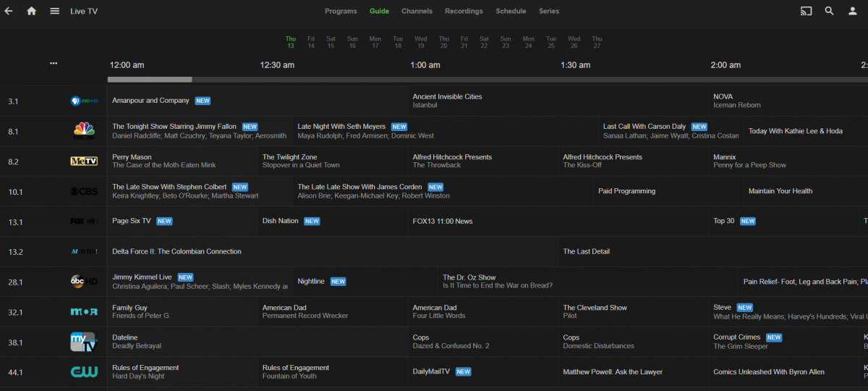Select Thu 27 in date strip

(597, 42)
